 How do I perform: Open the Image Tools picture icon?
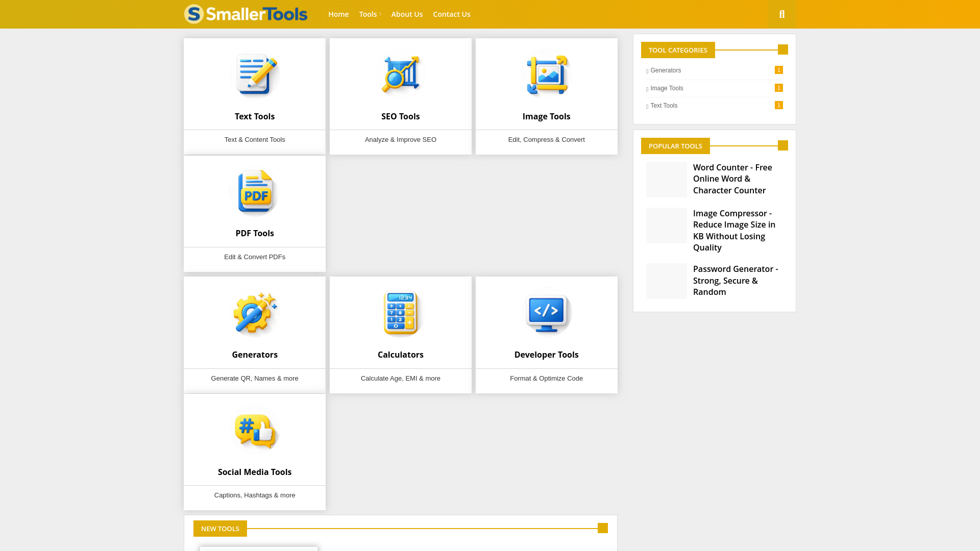547,75
